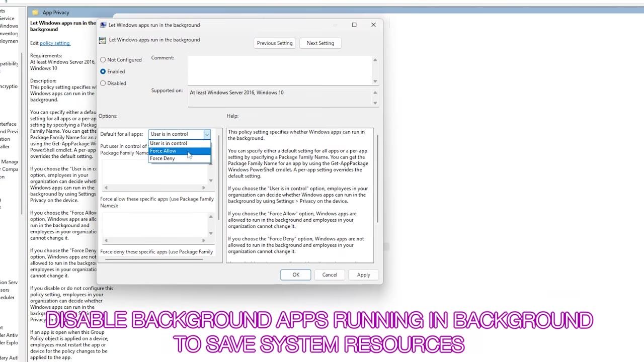Click the Force allow list's left arrow
Viewport: 644px width, 362px height.
tap(106, 241)
